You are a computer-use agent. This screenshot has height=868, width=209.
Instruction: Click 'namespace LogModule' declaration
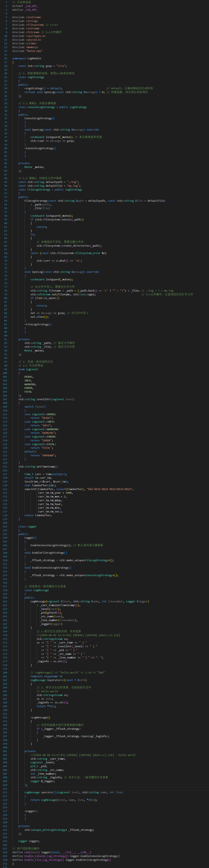pyautogui.click(x=27, y=58)
